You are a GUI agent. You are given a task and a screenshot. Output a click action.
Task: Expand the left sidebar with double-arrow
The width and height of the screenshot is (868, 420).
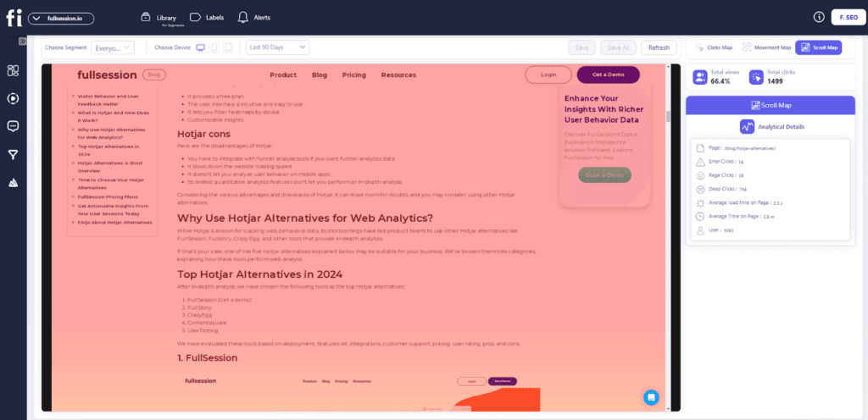tap(23, 41)
